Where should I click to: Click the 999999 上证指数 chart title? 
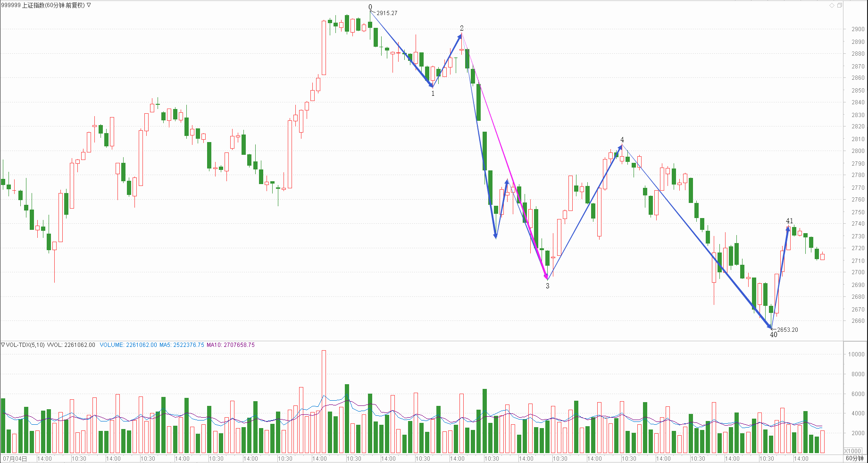click(42, 5)
